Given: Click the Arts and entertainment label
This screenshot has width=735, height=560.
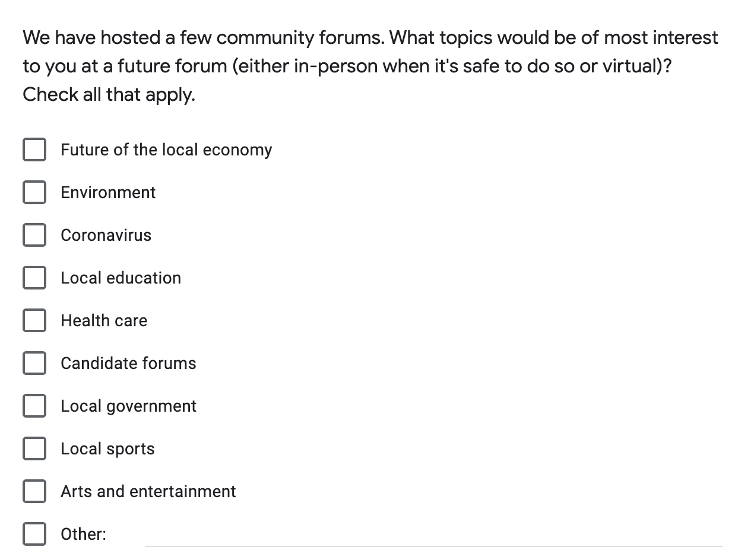Looking at the screenshot, I should pos(148,491).
